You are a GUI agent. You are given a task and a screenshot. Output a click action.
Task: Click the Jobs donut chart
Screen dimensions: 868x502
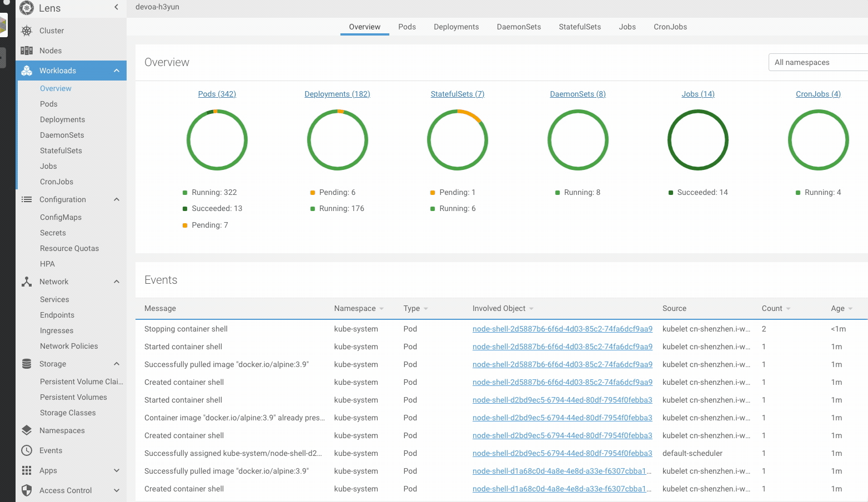click(698, 140)
